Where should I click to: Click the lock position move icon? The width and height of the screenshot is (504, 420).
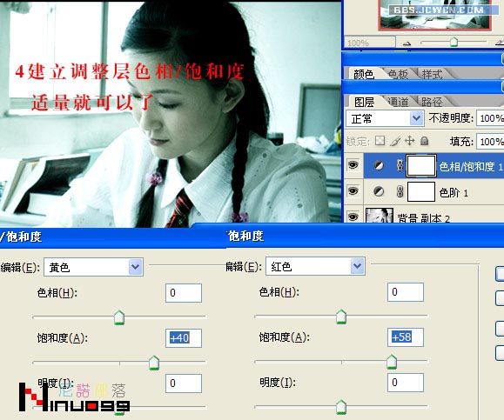tap(409, 141)
